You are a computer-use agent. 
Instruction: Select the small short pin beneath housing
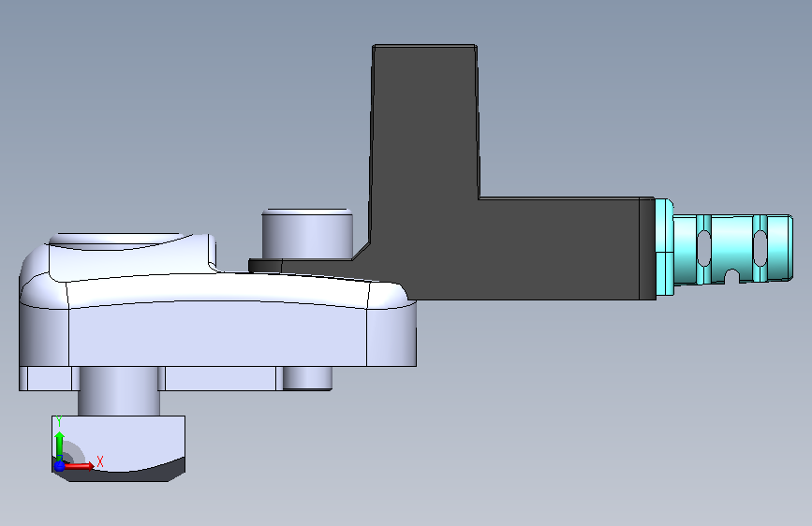307,378
